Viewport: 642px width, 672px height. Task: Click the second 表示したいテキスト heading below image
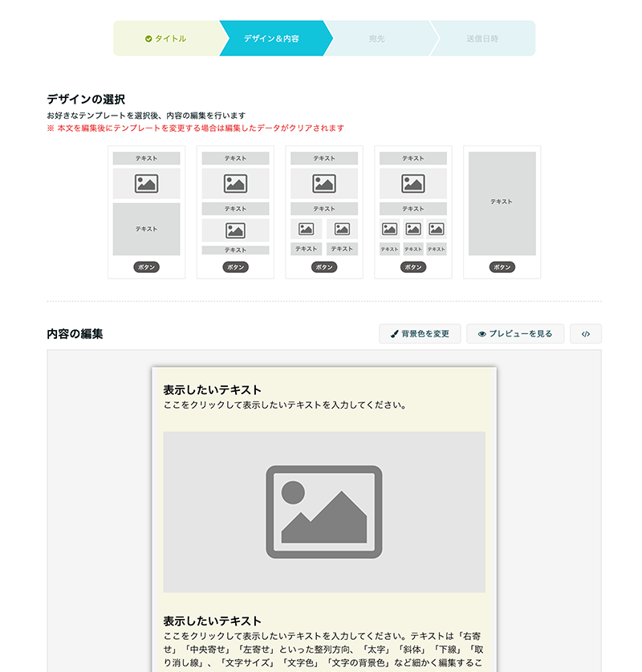click(212, 621)
